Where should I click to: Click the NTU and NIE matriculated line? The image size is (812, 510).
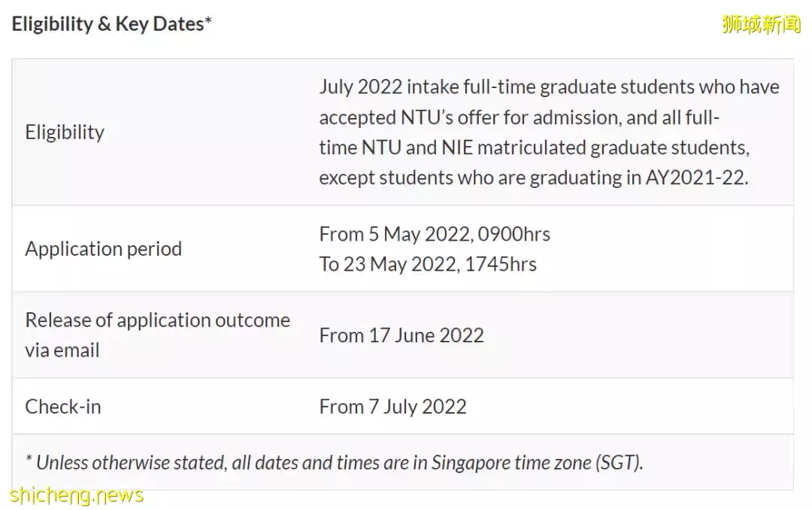coord(534,147)
